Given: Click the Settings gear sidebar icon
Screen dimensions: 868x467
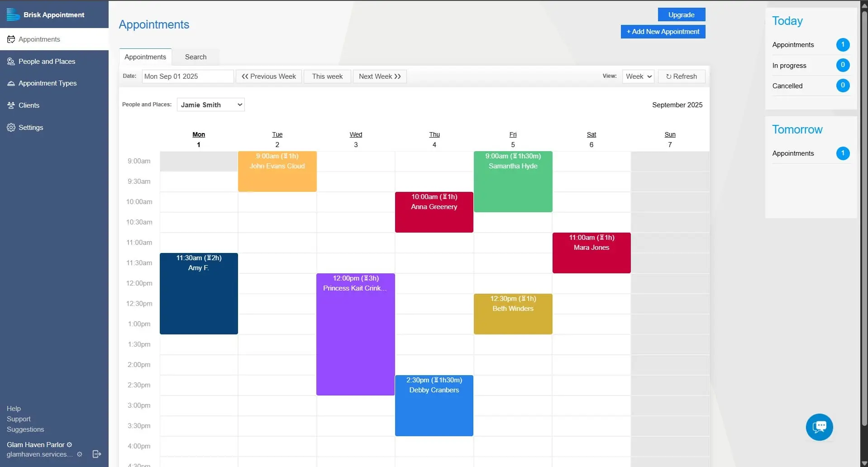Looking at the screenshot, I should pyautogui.click(x=11, y=128).
